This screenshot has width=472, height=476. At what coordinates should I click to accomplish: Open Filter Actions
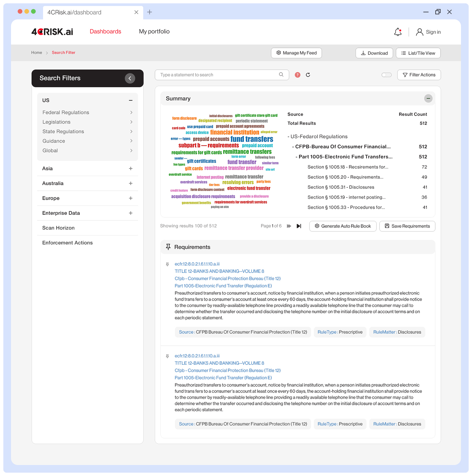click(x=419, y=75)
